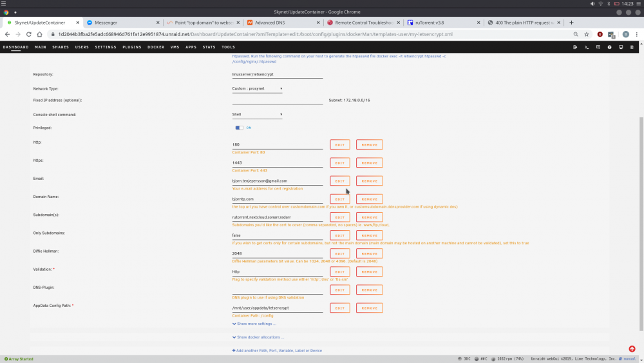Expand Show docker allocations
This screenshot has width=644, height=363.
pos(258,337)
